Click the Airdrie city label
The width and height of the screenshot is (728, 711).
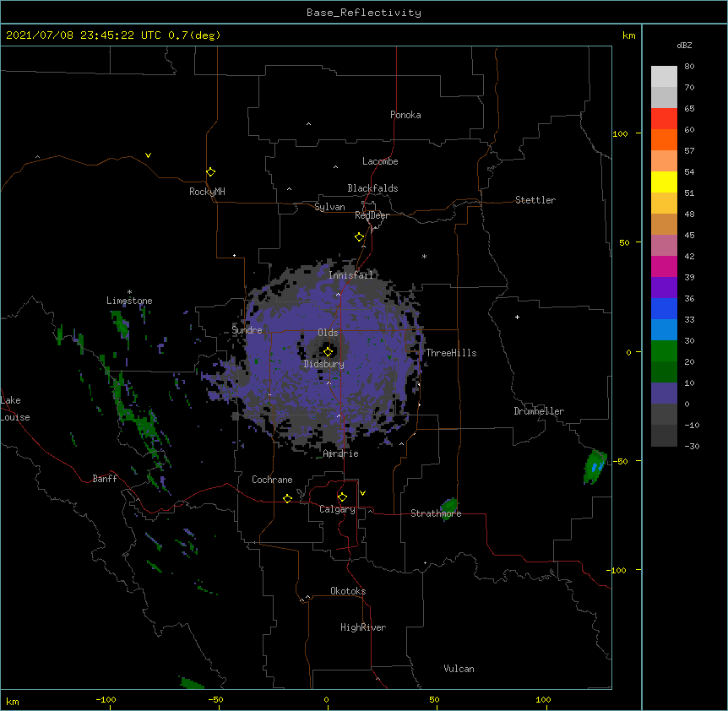(x=341, y=453)
